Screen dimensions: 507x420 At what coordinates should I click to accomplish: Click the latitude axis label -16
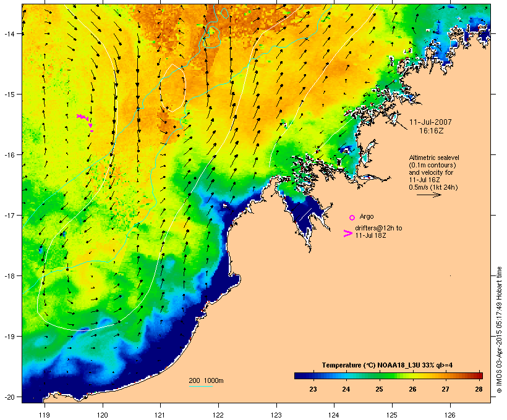[x=9, y=155]
